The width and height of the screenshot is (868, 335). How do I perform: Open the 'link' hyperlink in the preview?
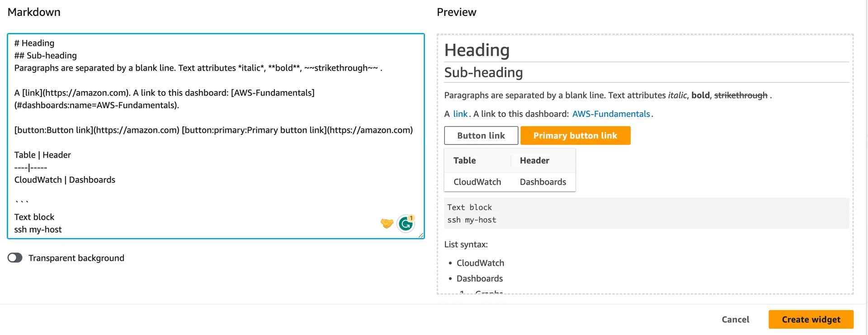(460, 114)
